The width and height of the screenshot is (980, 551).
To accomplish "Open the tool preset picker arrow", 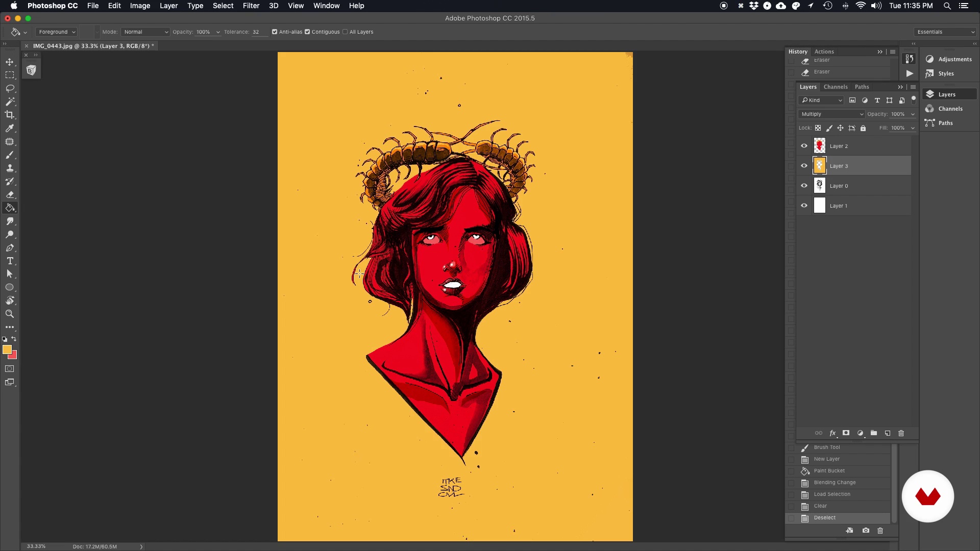I will (25, 33).
